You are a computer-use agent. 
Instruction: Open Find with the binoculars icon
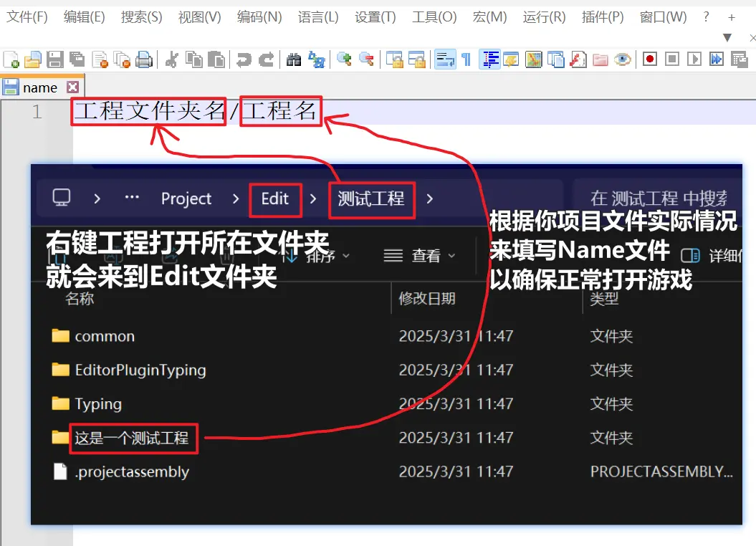point(293,59)
